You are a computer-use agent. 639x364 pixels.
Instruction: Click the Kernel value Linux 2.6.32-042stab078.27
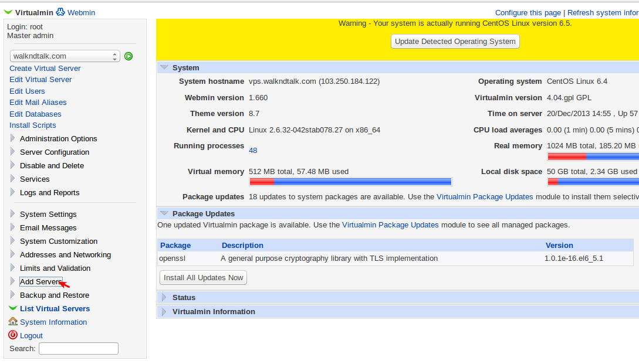click(314, 130)
